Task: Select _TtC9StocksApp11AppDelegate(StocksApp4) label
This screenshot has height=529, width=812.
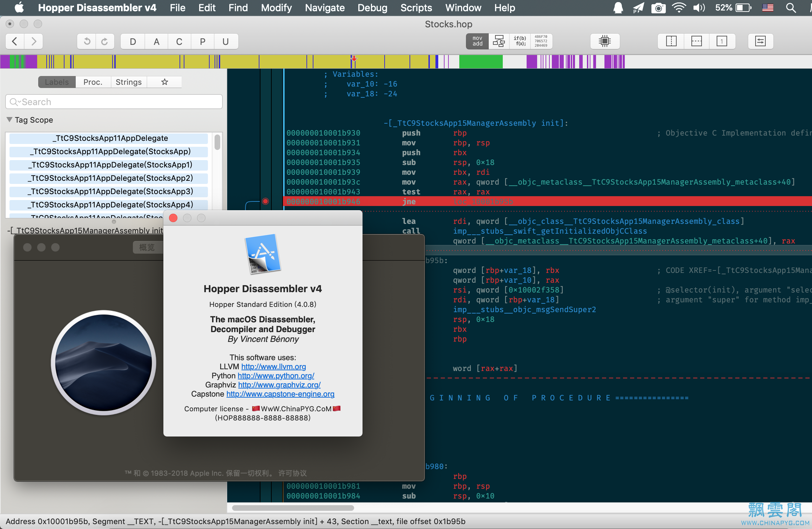Action: (x=109, y=205)
